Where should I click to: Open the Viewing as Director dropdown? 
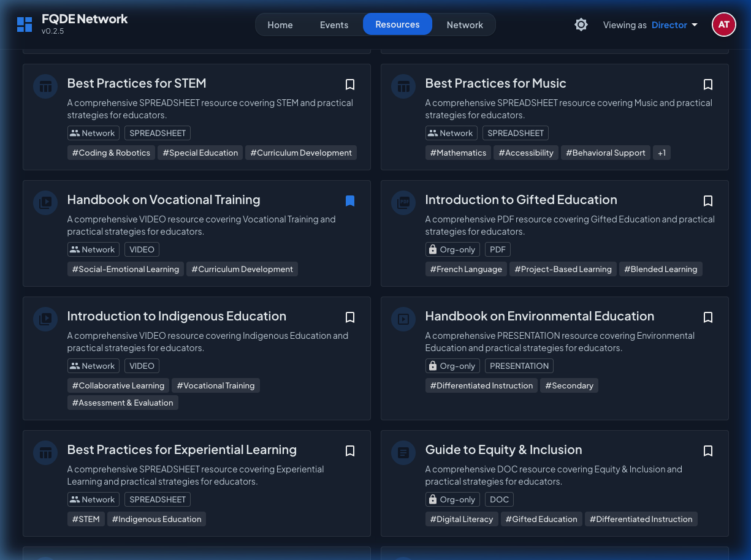click(675, 25)
